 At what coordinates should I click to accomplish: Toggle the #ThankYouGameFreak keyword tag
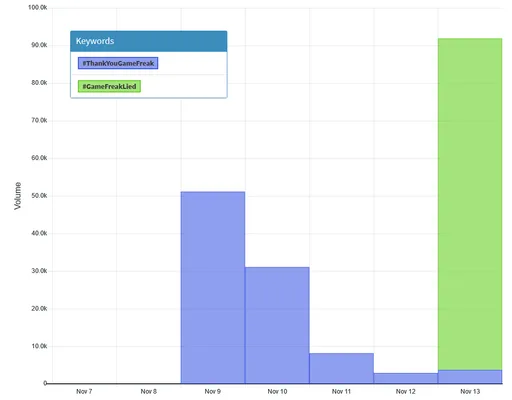click(118, 63)
